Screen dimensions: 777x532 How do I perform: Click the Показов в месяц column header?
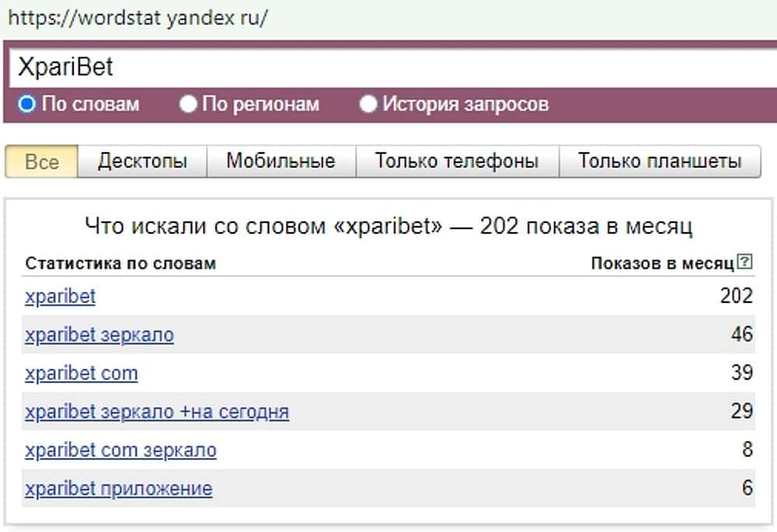click(x=662, y=263)
